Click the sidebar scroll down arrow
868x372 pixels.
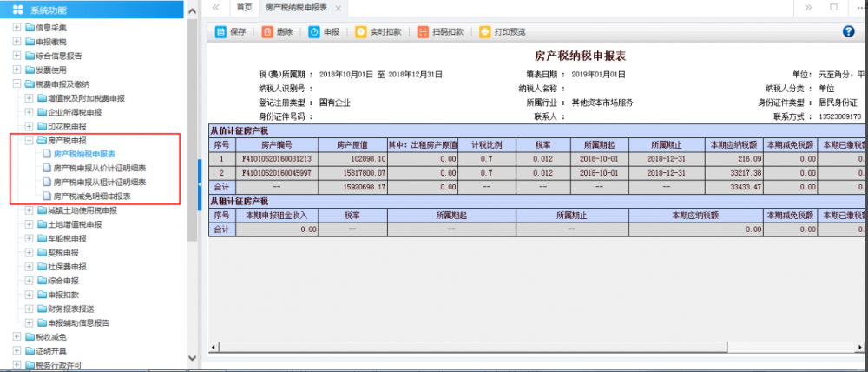point(193,365)
